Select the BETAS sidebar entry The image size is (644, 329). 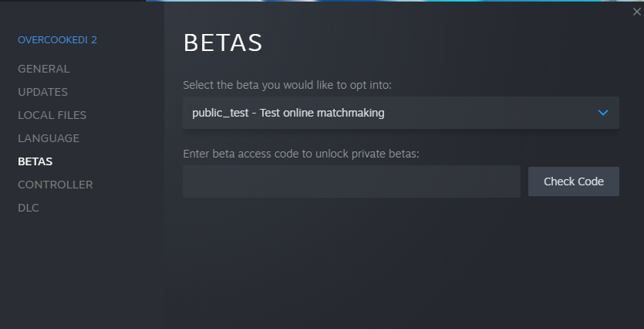coord(35,161)
